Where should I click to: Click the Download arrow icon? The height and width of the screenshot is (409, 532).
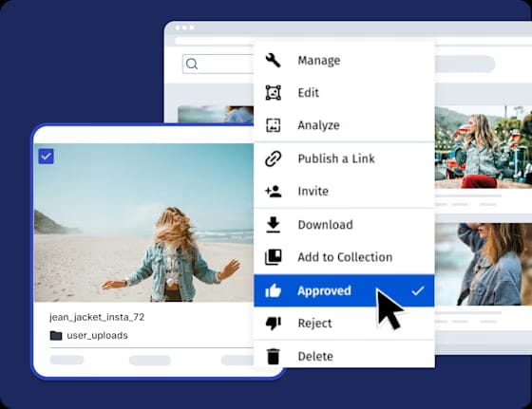click(274, 225)
